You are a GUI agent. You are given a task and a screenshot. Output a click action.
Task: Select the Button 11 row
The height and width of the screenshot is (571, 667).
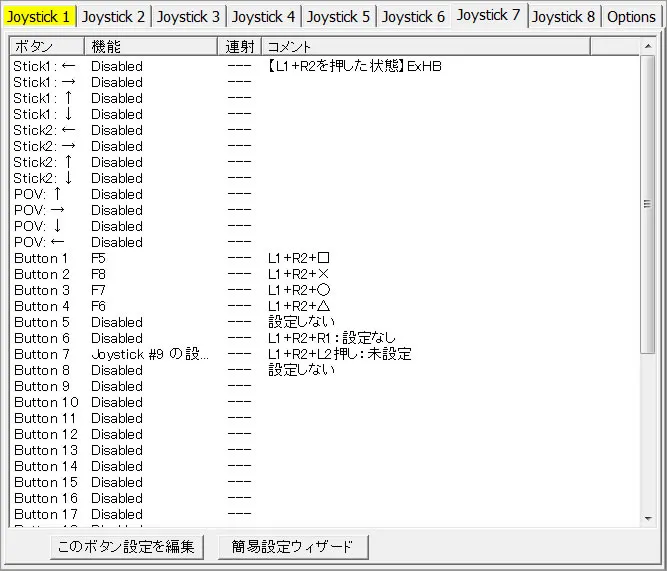[324, 418]
